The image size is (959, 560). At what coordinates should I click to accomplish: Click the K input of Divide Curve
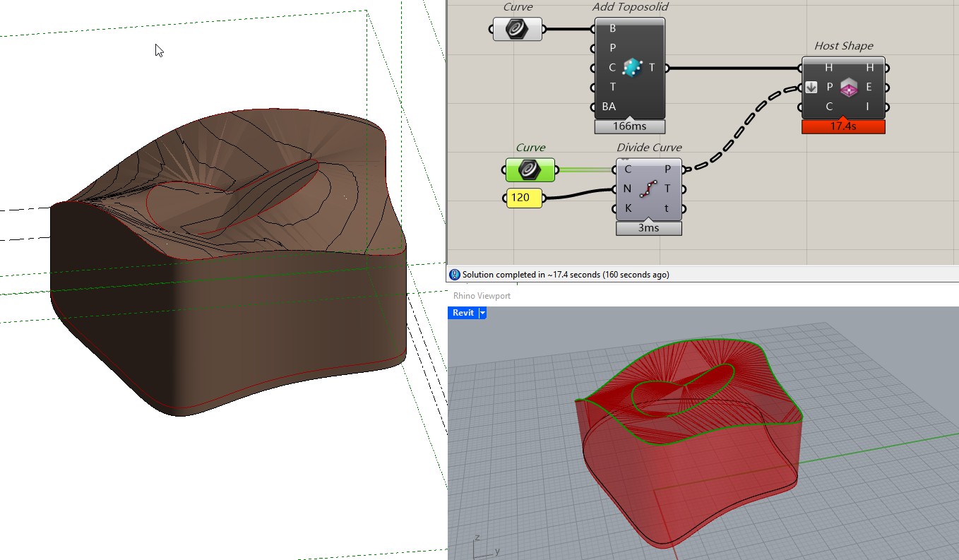pos(627,208)
